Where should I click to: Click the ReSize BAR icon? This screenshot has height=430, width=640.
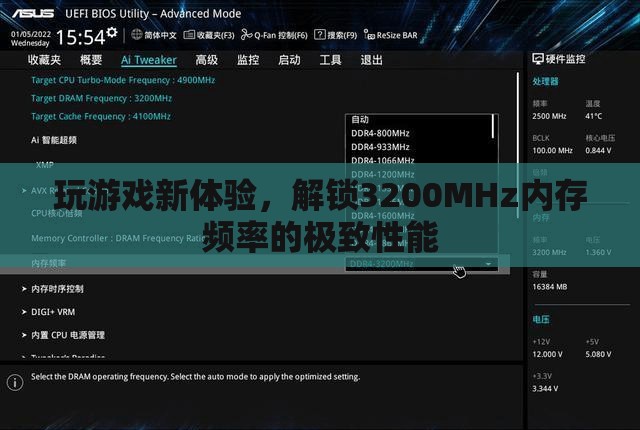[x=369, y=35]
